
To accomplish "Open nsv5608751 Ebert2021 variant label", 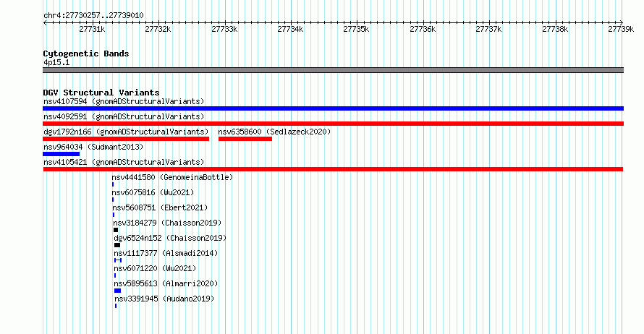I will click(160, 207).
